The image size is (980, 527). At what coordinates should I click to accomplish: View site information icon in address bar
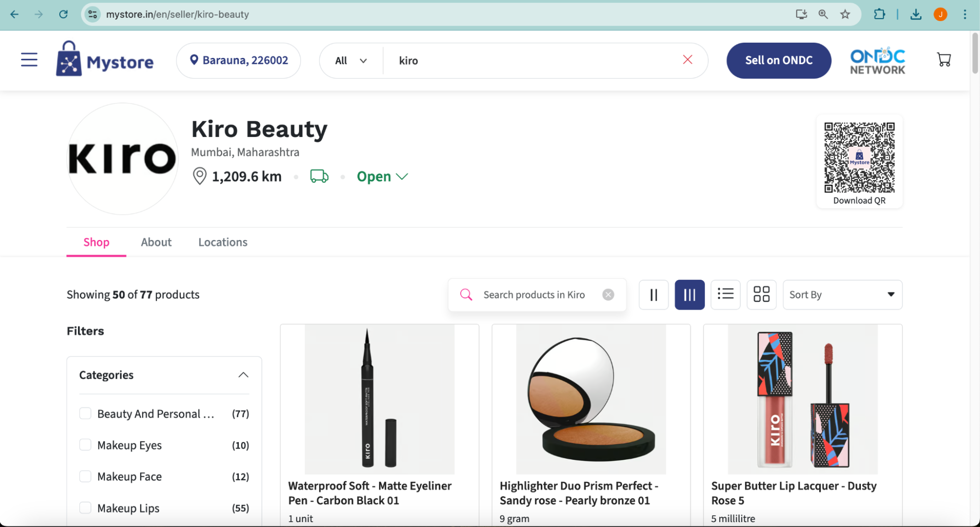[93, 14]
